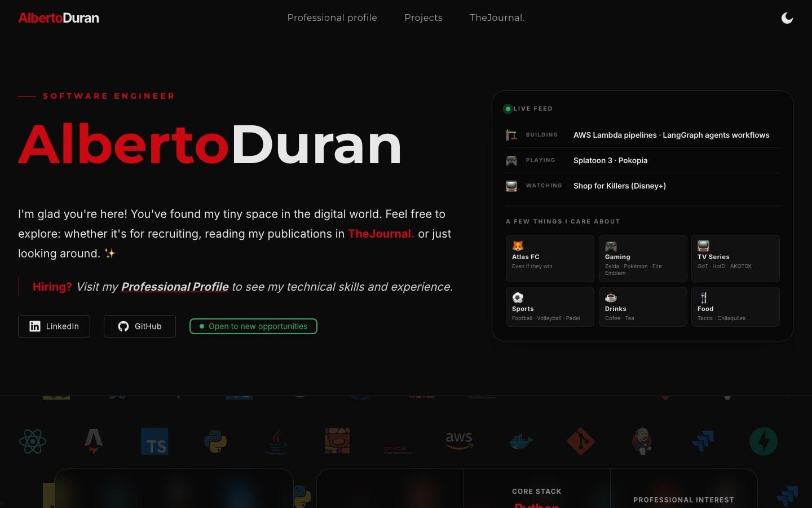Click the Building crane icon

[x=511, y=135]
